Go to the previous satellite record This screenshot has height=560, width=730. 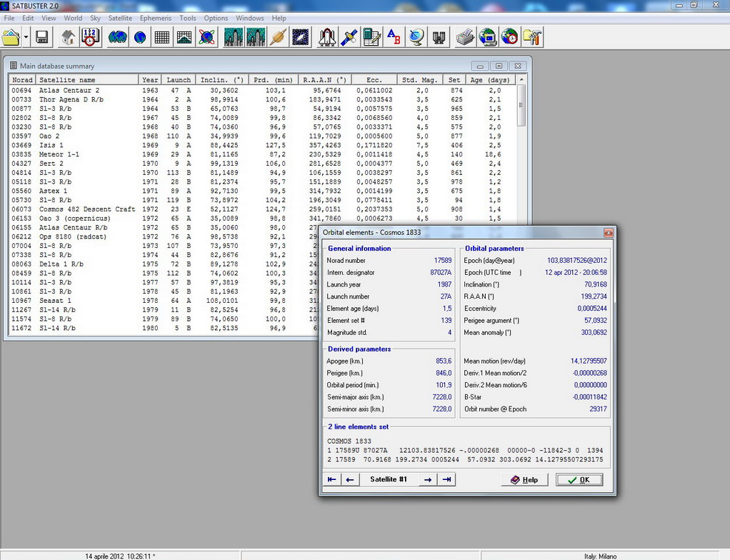pos(350,479)
